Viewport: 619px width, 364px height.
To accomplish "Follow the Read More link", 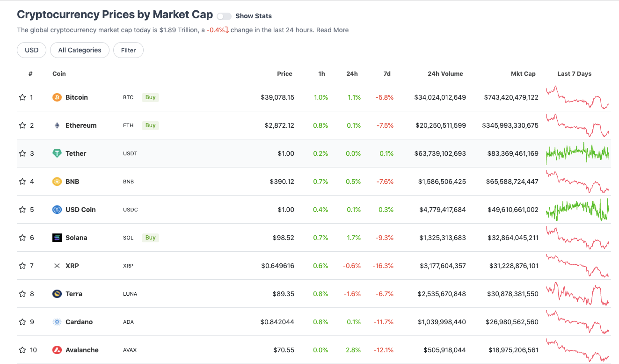I will tap(332, 30).
